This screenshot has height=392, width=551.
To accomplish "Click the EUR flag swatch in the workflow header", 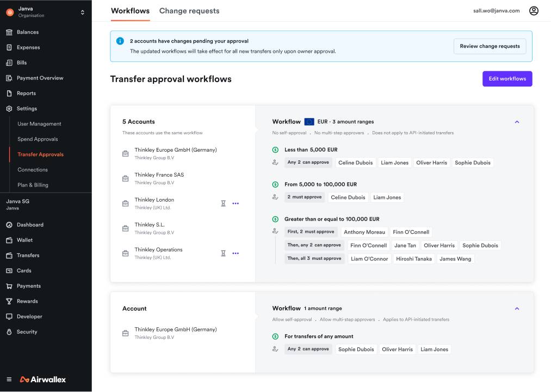I will pos(309,121).
